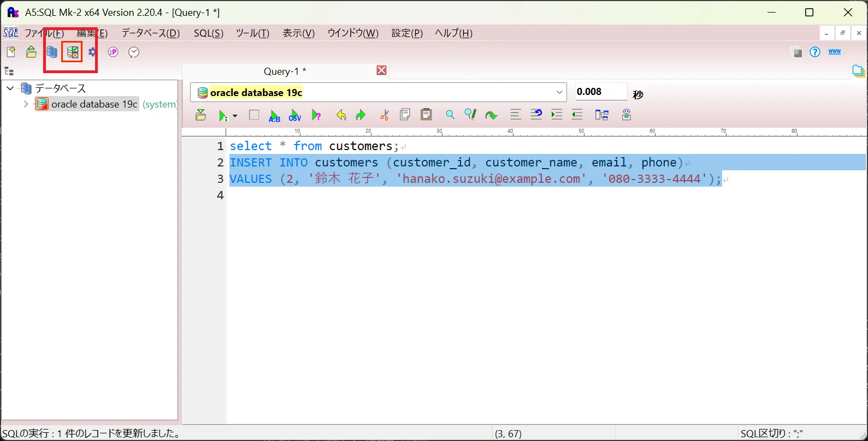This screenshot has width=868, height=441.
Task: Open the oracle database 19c connection dropdown
Action: 378,92
